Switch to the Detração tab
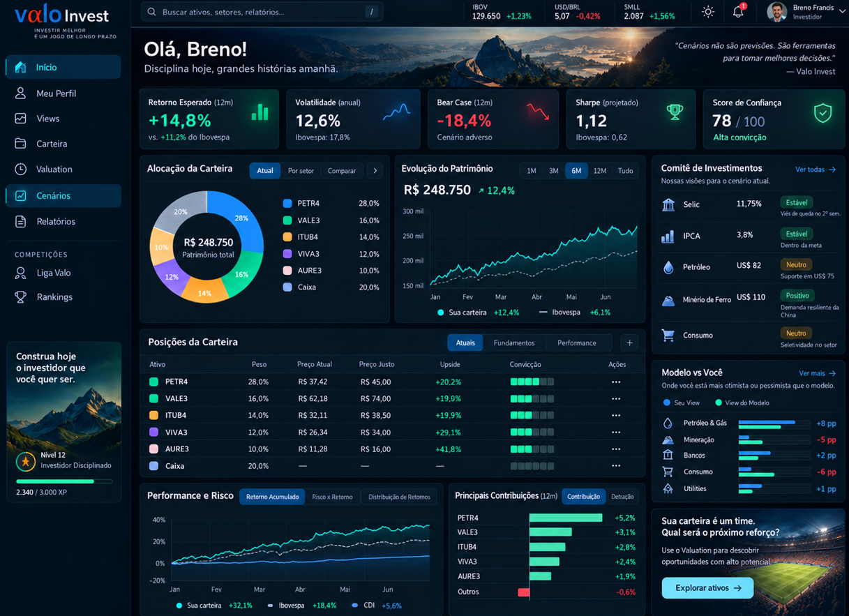 click(x=622, y=497)
